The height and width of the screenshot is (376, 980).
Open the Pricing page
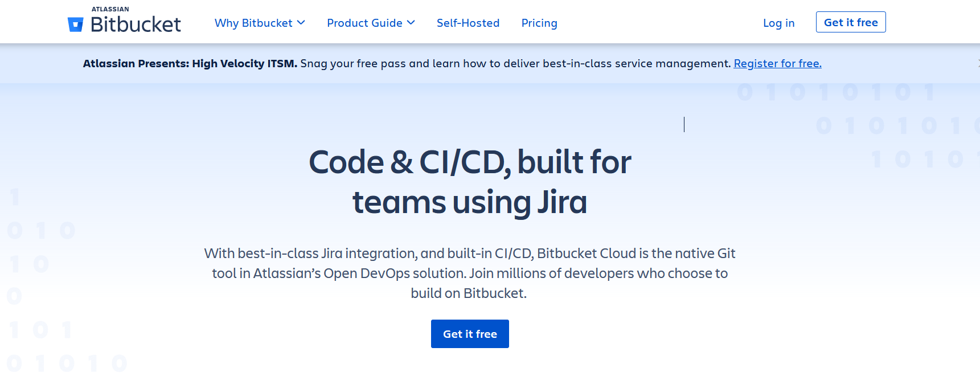point(539,23)
